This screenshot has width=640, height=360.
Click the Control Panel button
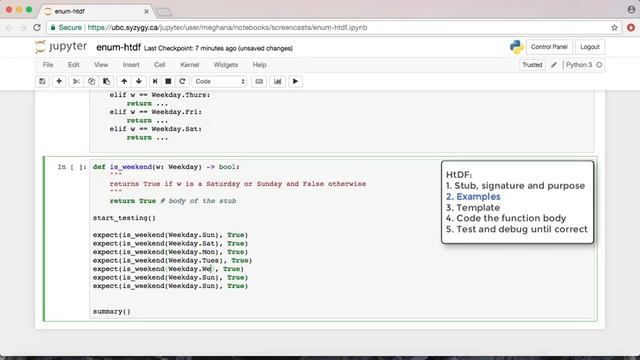[549, 47]
